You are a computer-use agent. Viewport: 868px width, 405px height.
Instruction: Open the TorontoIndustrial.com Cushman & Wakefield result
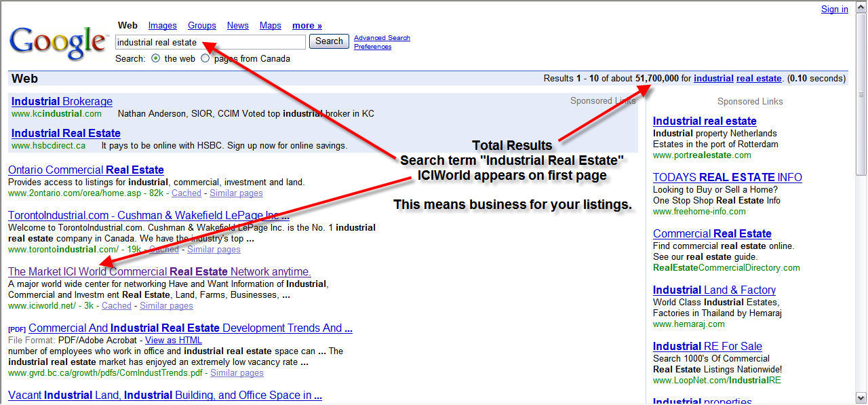149,216
